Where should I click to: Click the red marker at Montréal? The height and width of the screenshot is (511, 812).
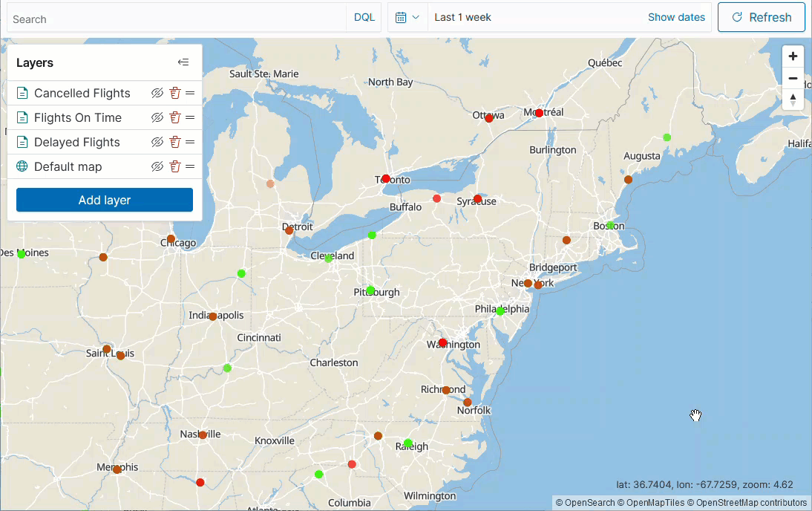pos(539,113)
